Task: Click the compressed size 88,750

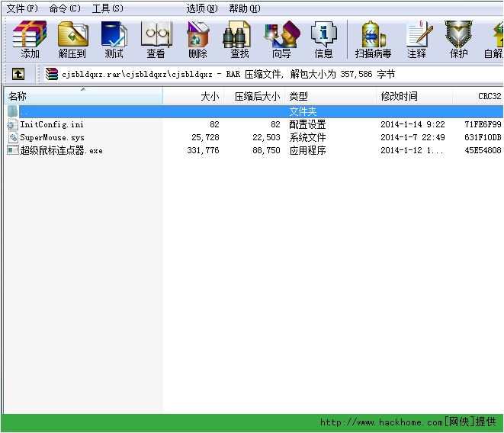Action: 266,150
